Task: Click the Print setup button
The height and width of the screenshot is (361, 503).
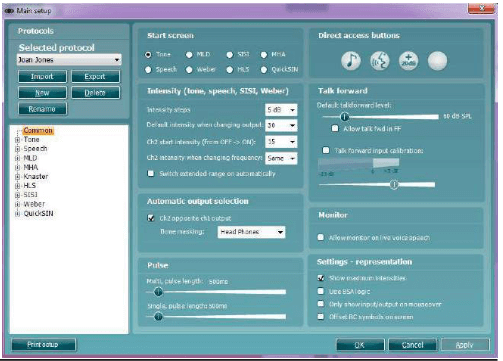Action: pos(43,344)
